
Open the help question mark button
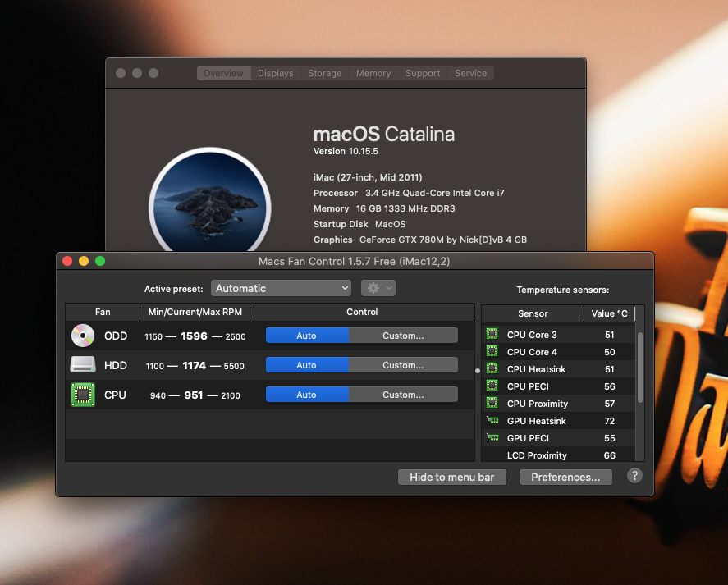click(x=634, y=475)
